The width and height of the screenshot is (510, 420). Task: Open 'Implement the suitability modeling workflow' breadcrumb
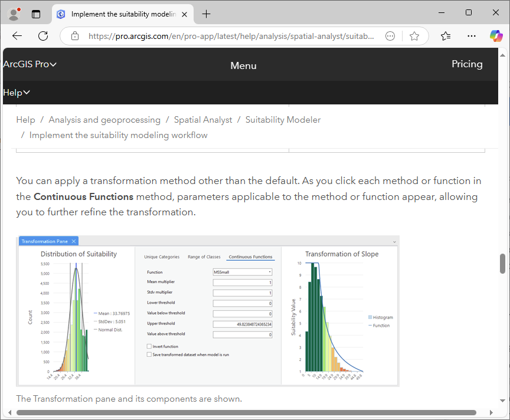coord(119,135)
